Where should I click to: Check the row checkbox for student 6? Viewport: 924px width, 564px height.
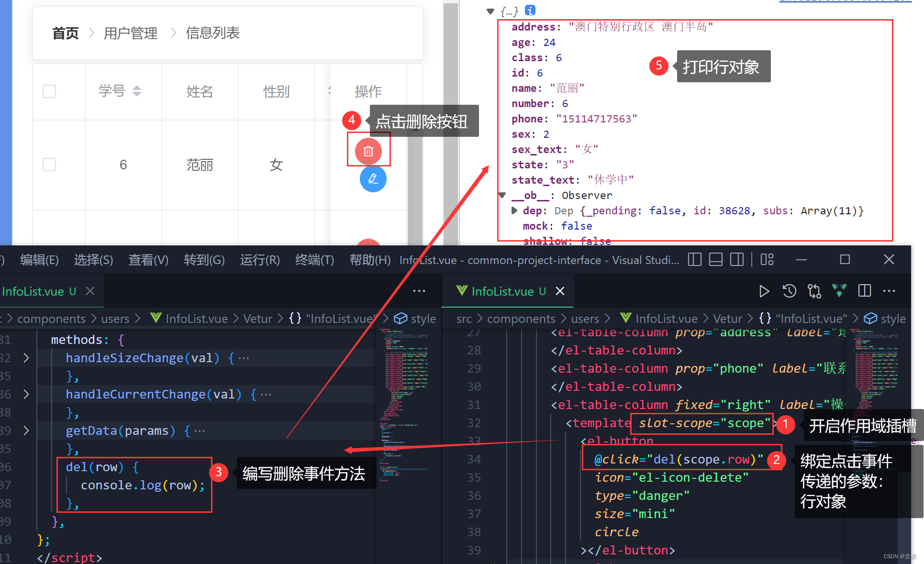click(49, 165)
